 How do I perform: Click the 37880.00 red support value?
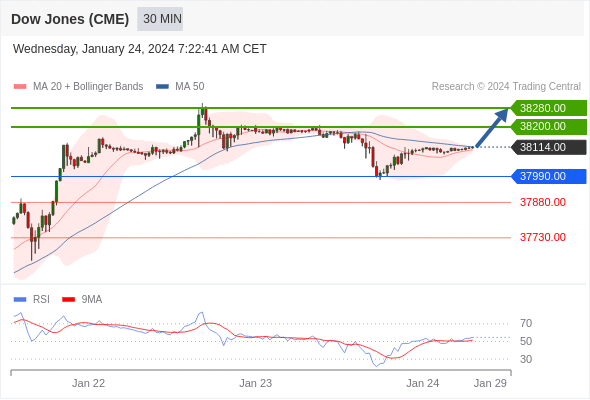coord(543,202)
